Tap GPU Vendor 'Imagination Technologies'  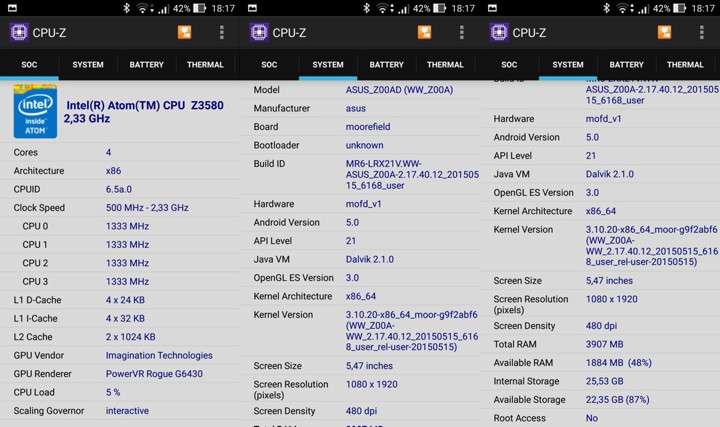coord(159,355)
